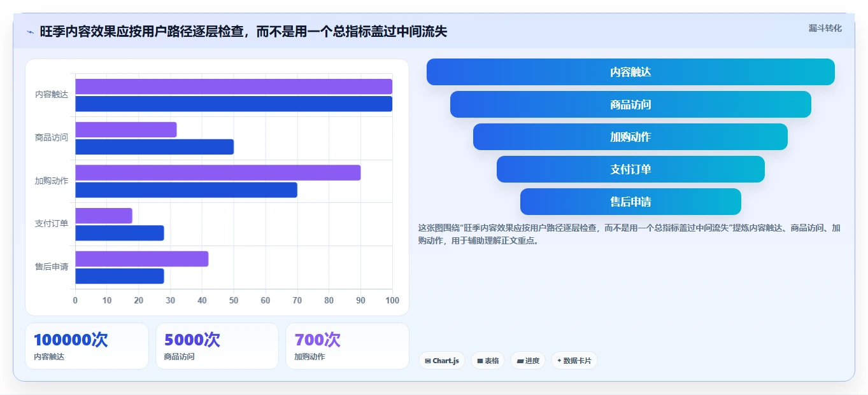
Task: Click the blue bar for 售后申请
Action: point(120,276)
